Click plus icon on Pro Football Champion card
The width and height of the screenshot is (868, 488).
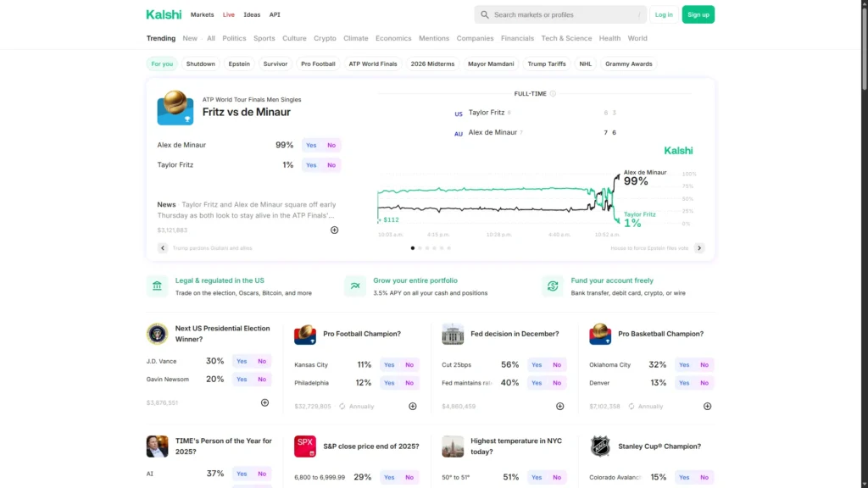413,406
